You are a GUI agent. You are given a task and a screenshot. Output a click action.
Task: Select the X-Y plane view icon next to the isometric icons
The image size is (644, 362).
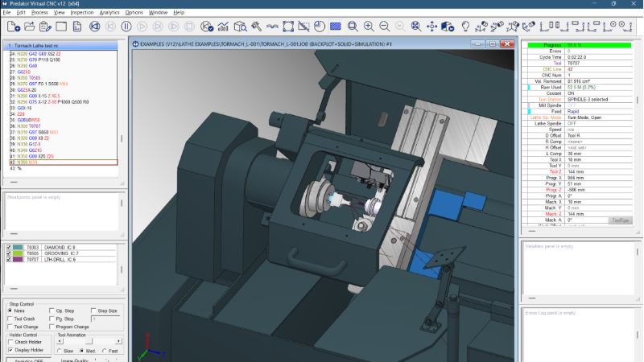click(546, 27)
